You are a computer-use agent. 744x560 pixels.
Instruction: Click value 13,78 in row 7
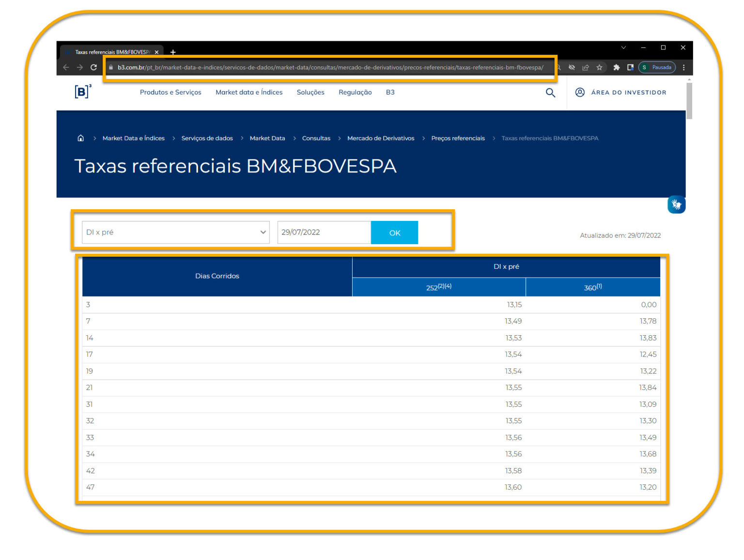(x=648, y=321)
